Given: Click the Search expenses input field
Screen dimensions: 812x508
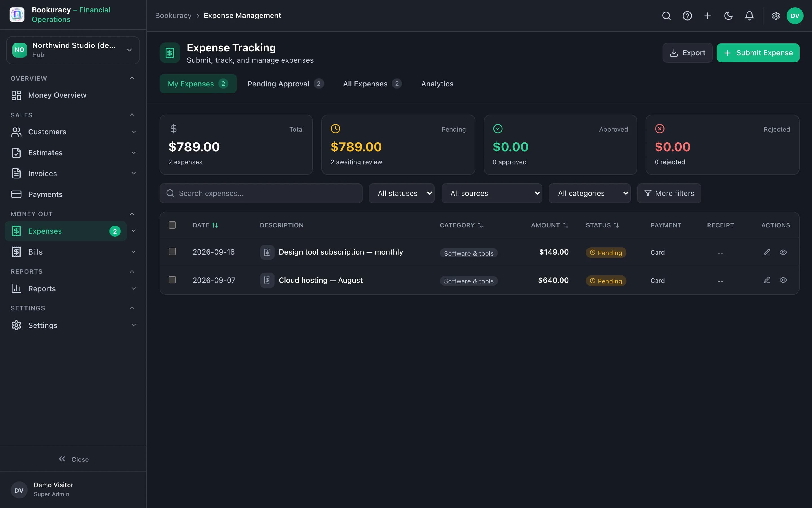Looking at the screenshot, I should [261, 193].
